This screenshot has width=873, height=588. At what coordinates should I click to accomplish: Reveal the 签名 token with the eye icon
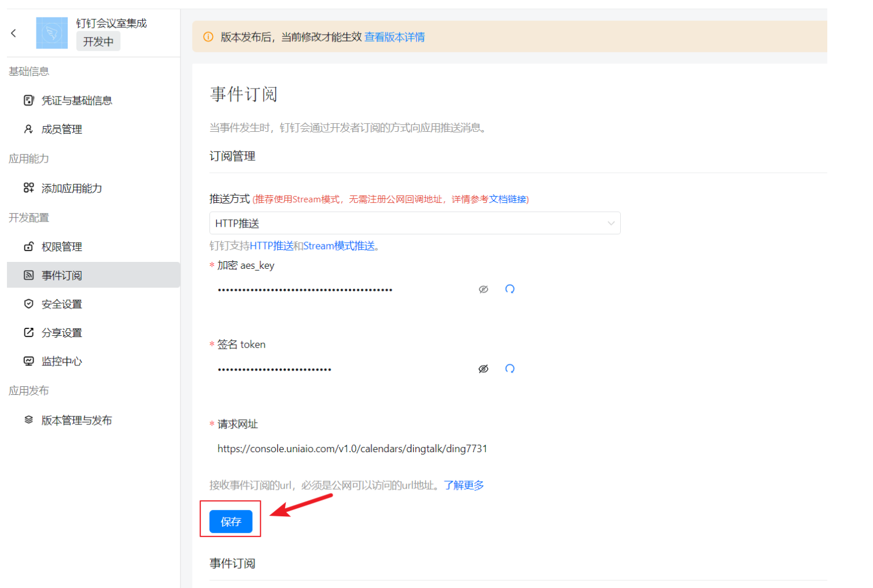[x=484, y=369]
